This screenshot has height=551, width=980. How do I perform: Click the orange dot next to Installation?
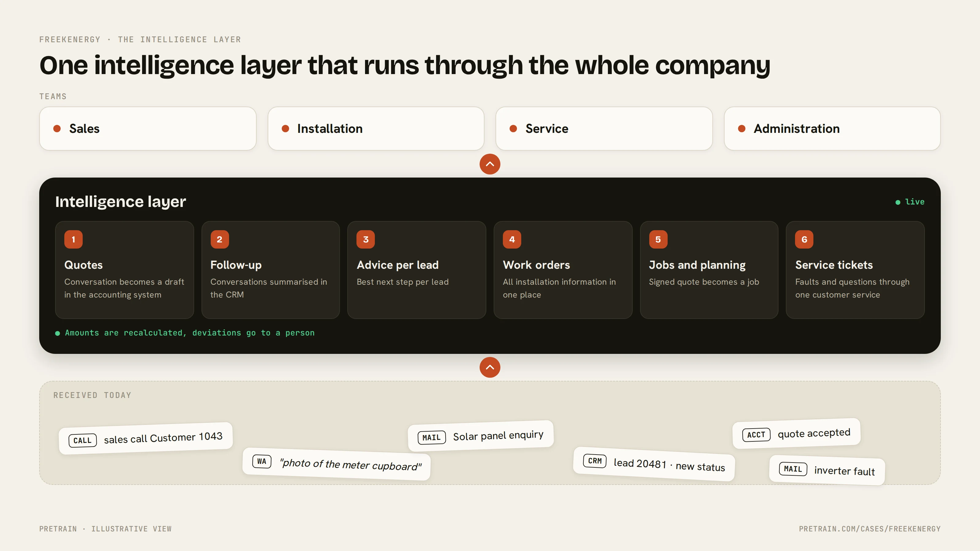pyautogui.click(x=285, y=129)
